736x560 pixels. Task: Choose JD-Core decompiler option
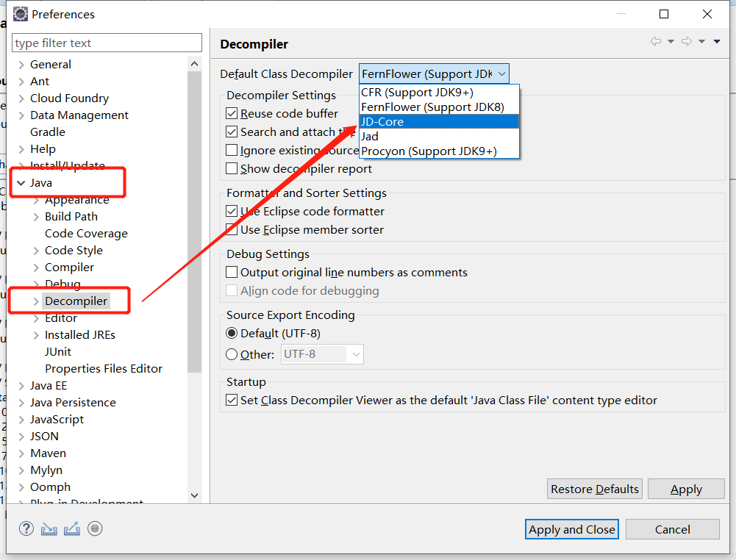coord(440,121)
